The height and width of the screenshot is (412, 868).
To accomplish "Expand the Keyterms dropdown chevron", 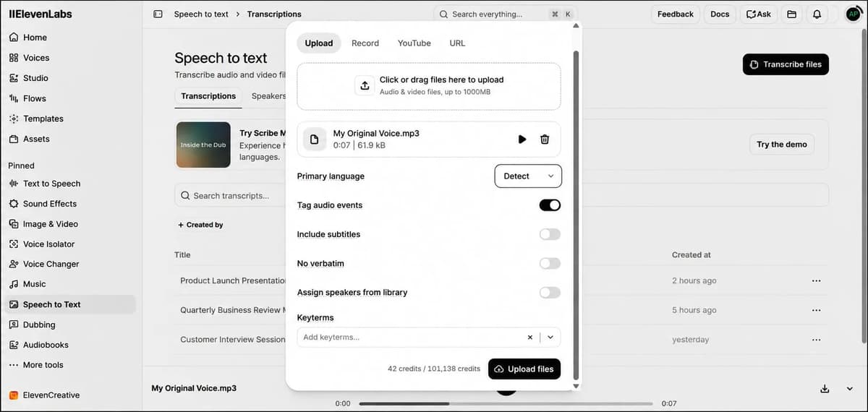I will (550, 337).
